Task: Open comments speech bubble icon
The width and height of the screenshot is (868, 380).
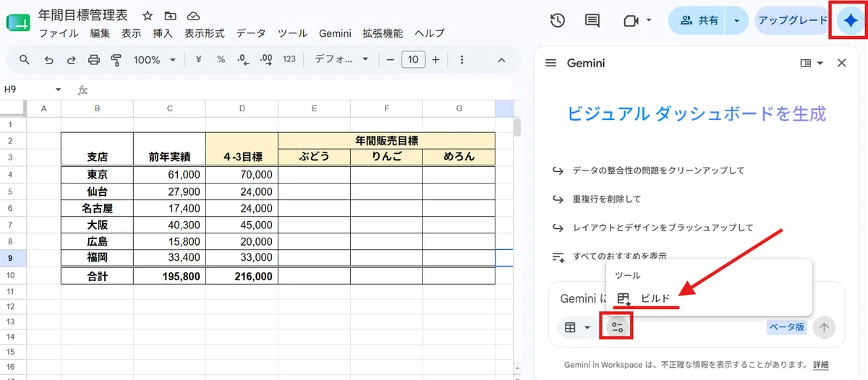Action: coord(592,20)
